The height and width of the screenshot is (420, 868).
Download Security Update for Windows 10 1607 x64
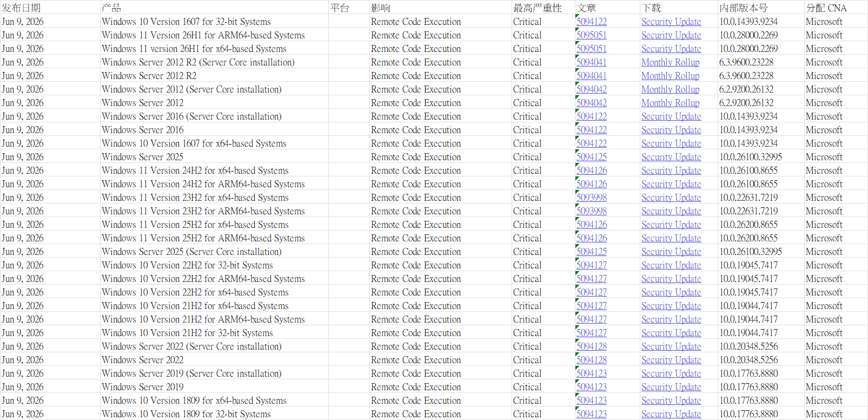coord(671,143)
